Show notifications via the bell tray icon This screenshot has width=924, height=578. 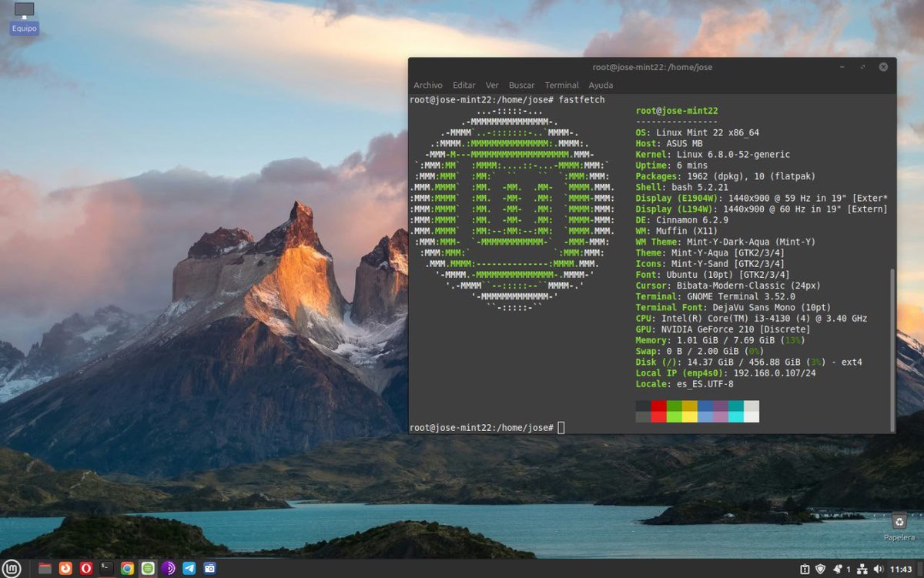pyautogui.click(x=837, y=570)
